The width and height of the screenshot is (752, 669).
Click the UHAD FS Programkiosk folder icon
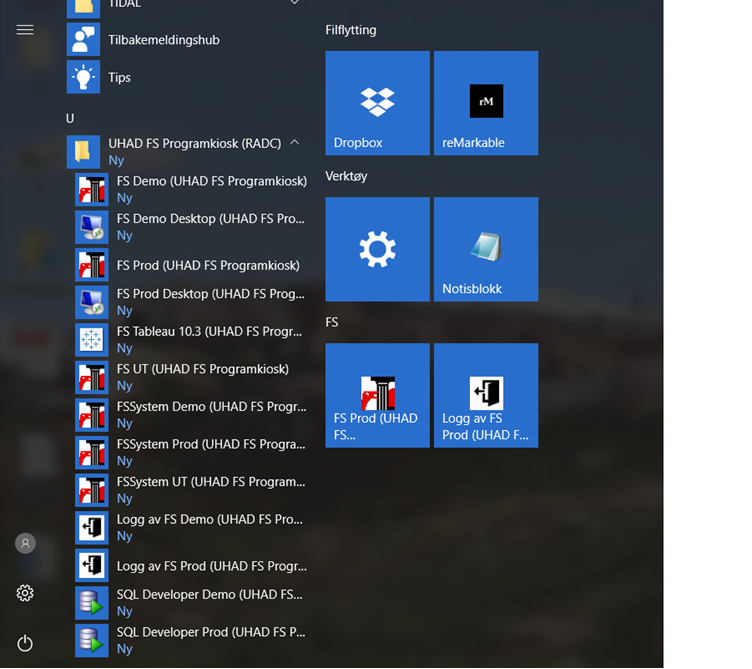[x=83, y=152]
